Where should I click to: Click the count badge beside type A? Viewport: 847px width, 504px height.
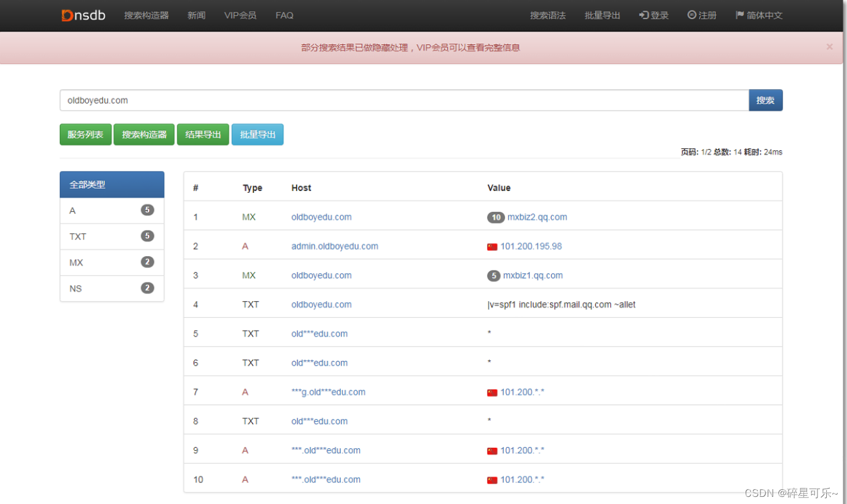[147, 210]
